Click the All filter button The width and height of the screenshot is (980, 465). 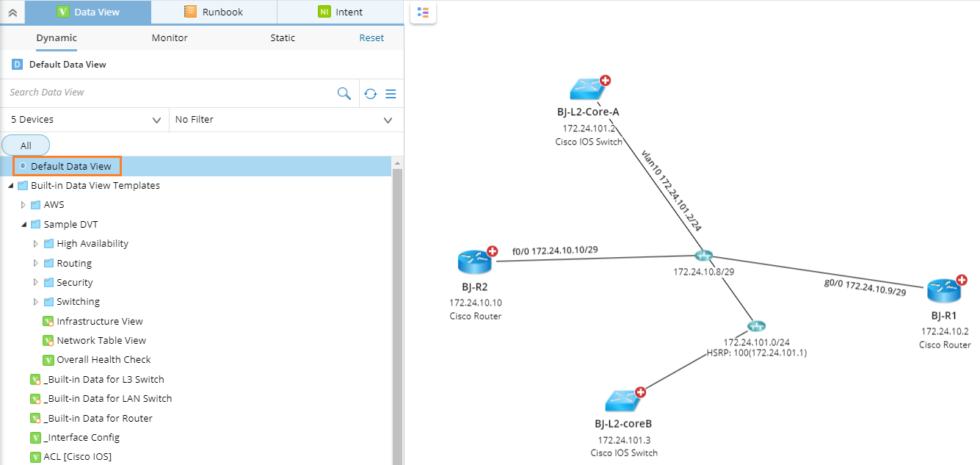click(26, 145)
